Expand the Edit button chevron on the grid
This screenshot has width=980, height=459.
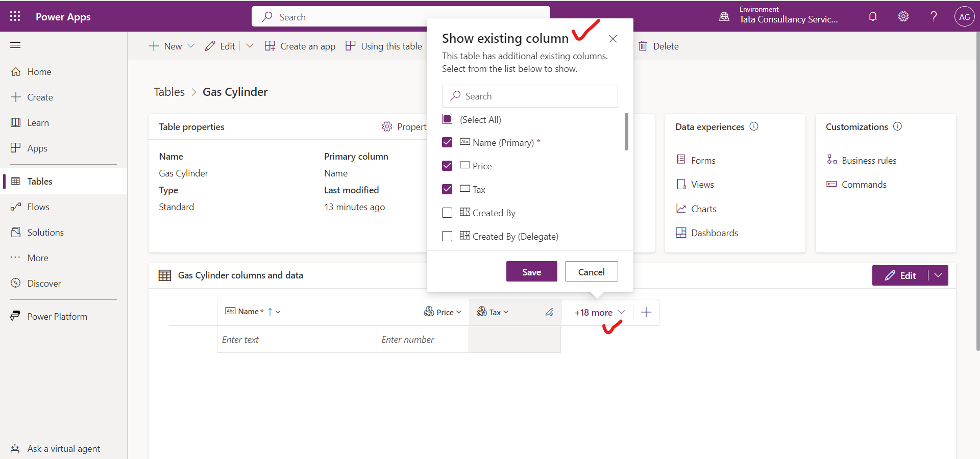(x=939, y=275)
